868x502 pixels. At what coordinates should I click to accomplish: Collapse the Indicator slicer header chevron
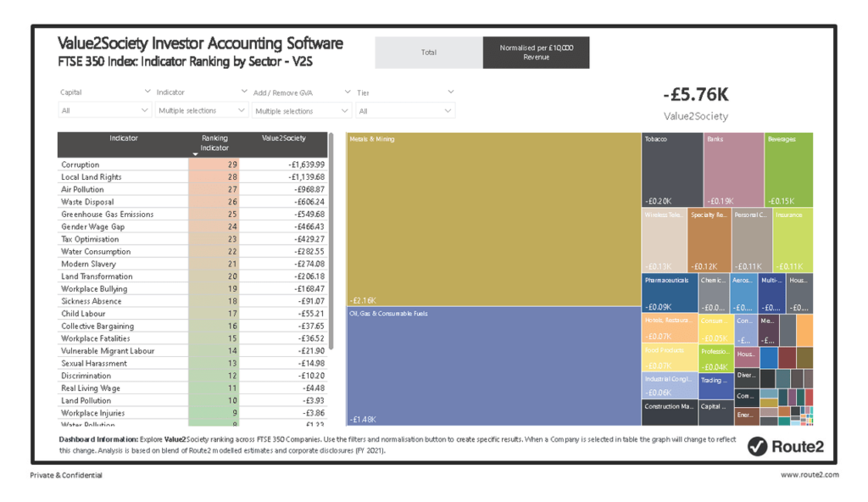coord(243,92)
